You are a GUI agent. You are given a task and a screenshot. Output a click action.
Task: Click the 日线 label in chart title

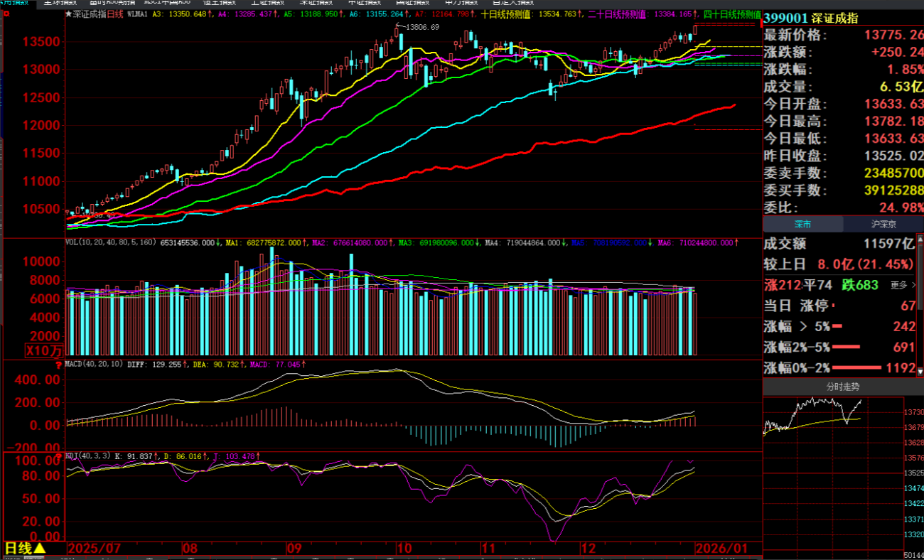tap(116, 14)
